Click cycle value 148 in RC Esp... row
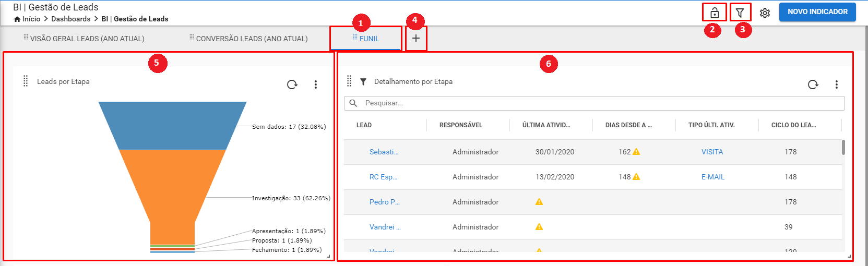This screenshot has width=868, height=266. (x=791, y=177)
